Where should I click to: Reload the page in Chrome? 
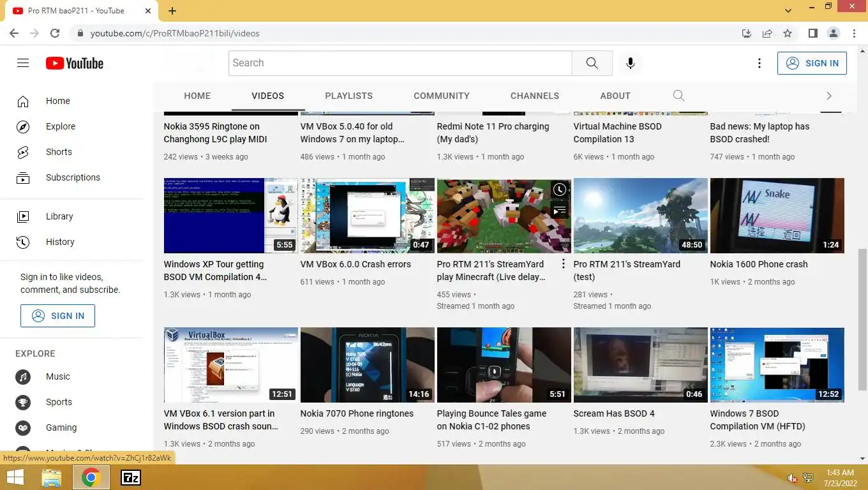pos(55,33)
